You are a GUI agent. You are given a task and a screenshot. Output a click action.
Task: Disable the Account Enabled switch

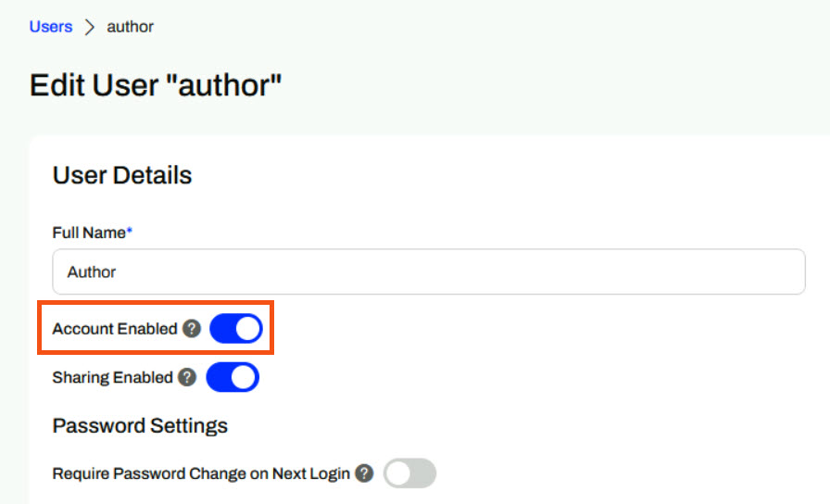(236, 328)
